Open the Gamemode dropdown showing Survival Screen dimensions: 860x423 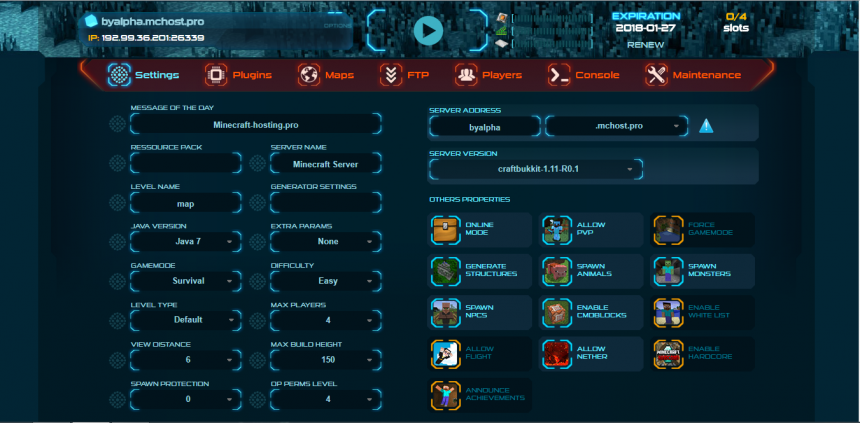click(x=185, y=281)
